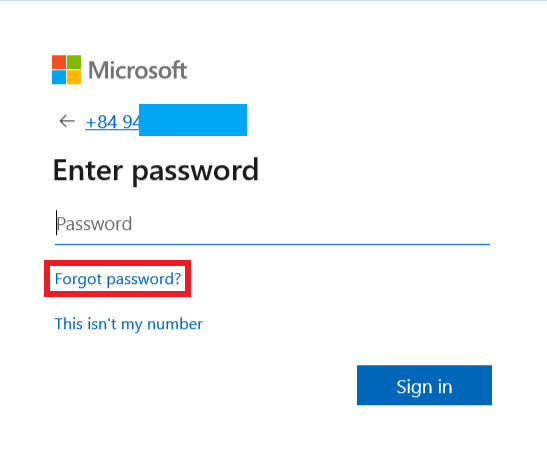Start password recovery via Forgot password?
This screenshot has width=547, height=458.
(118, 279)
